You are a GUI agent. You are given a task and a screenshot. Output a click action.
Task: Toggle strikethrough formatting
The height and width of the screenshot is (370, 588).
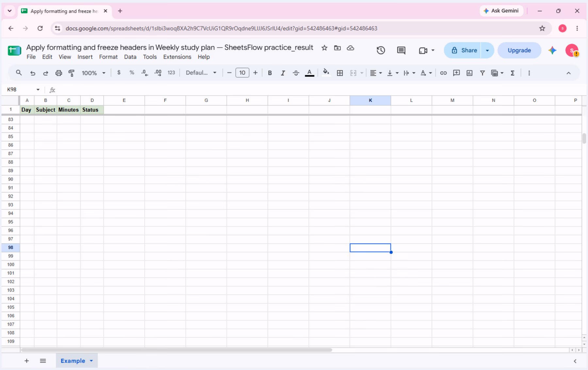[296, 73]
